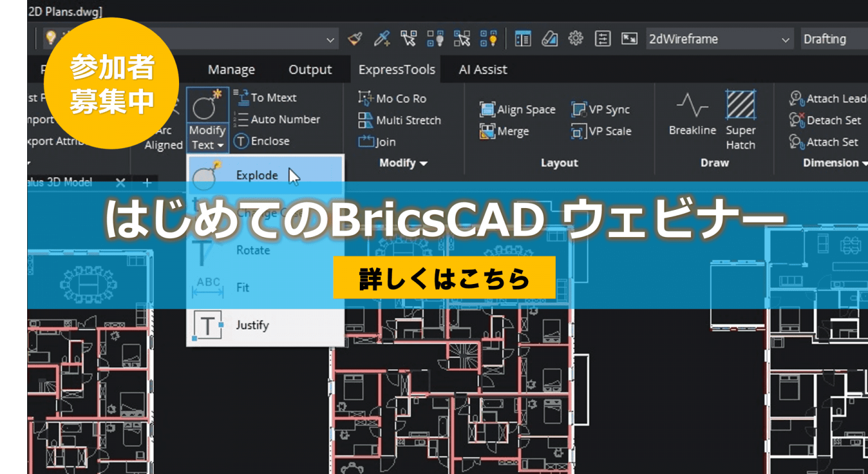Click the full-screen expand arrows icon
This screenshot has height=474, width=868.
pyautogui.click(x=629, y=39)
